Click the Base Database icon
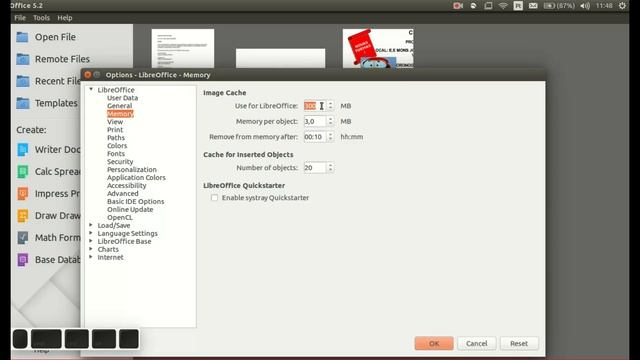 23,260
